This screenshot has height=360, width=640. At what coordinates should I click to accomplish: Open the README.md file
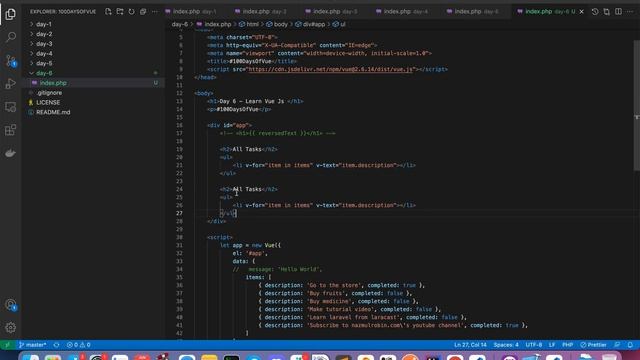93,112
